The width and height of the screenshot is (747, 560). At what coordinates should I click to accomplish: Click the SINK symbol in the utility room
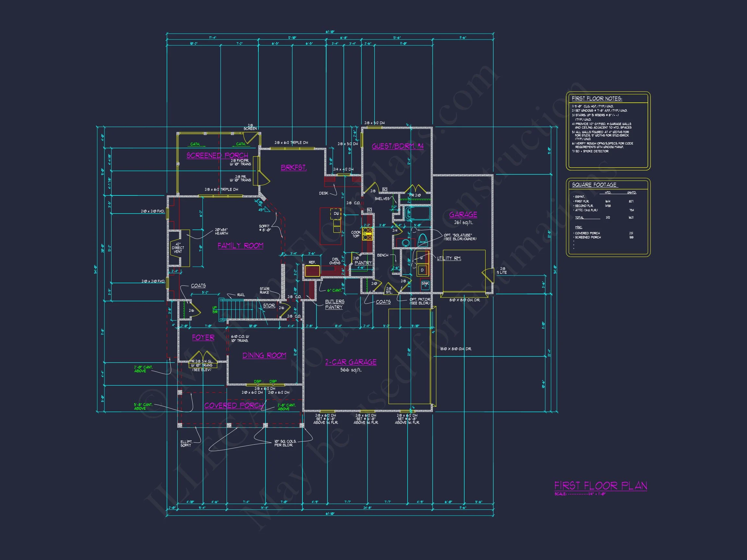(425, 284)
